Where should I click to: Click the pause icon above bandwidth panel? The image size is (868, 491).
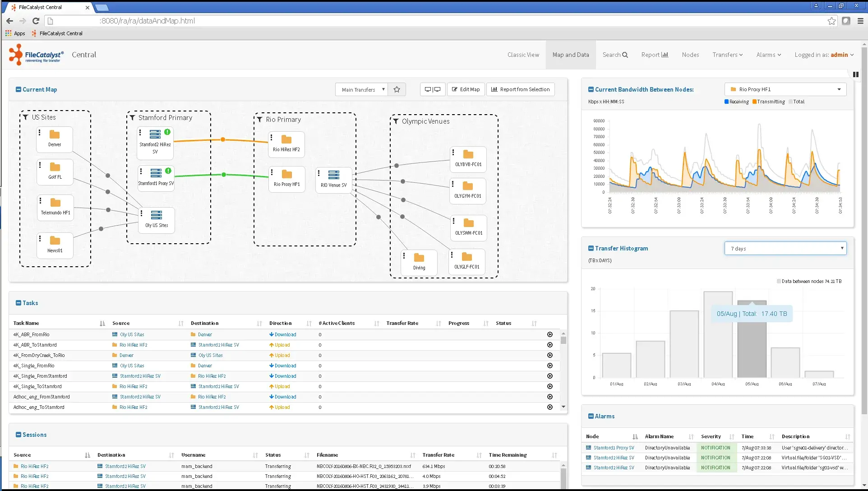(855, 74)
